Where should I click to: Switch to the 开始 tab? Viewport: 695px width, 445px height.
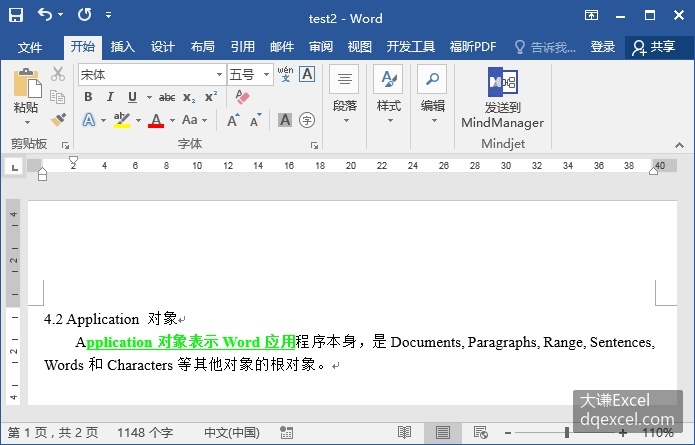83,47
